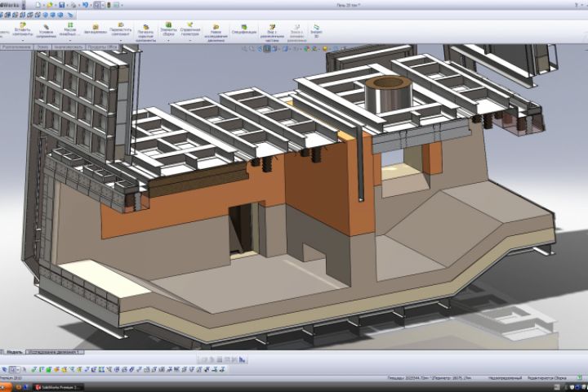
Task: Open View Orientation in heads-up toolbar
Action: point(274,49)
